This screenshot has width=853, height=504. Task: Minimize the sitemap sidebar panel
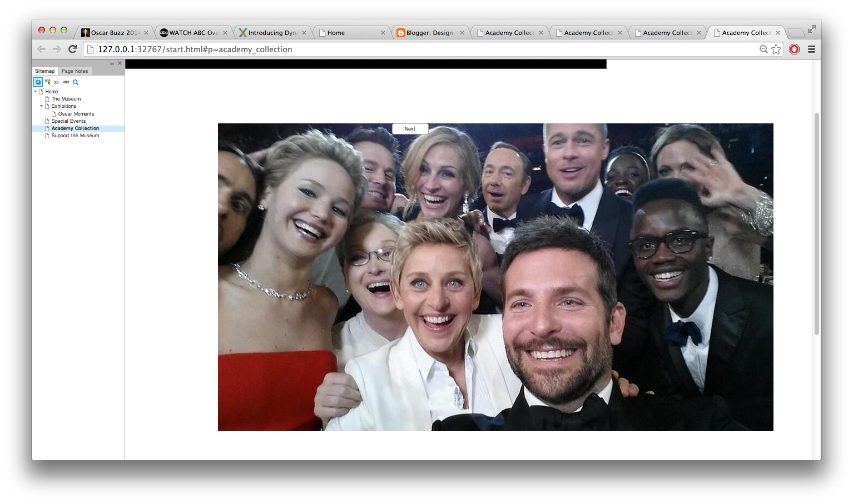pos(112,63)
